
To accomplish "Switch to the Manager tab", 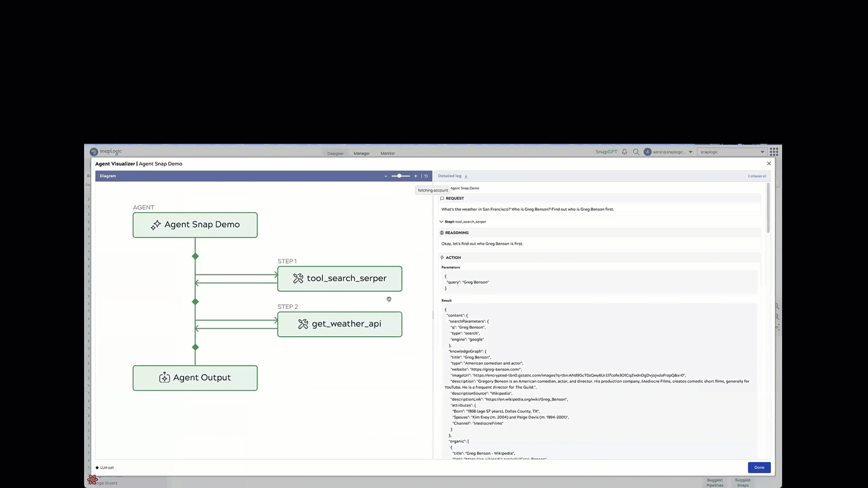I will 362,154.
